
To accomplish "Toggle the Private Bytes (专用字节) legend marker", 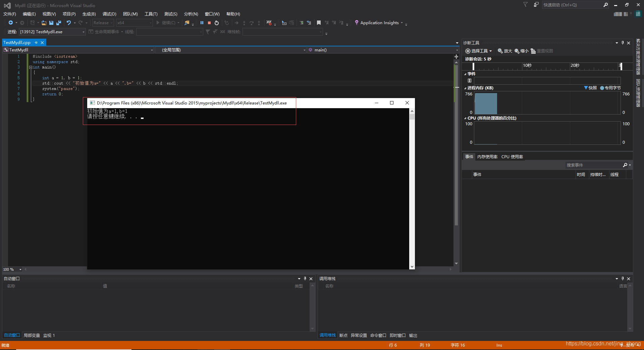I will tap(602, 88).
